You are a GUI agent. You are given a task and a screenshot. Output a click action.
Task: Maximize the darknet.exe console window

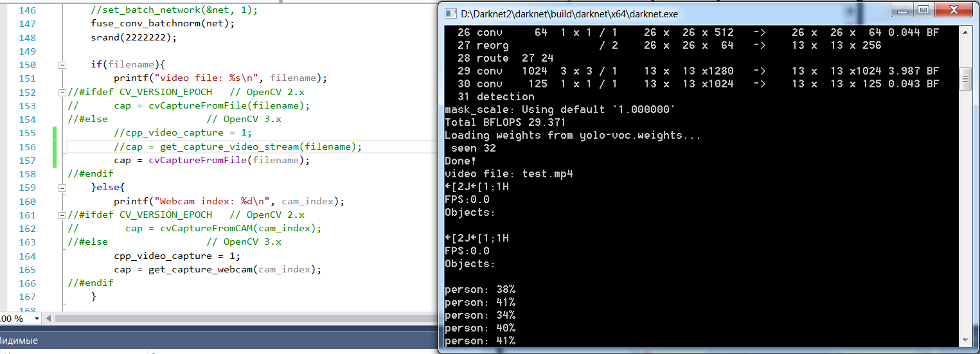coord(924,10)
